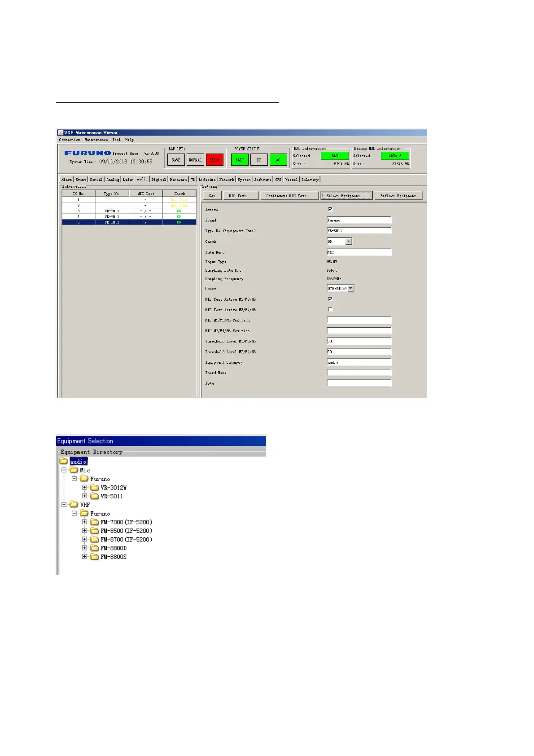Expand the FM-7000 (IF-5200) node
The height and width of the screenshot is (756, 534).
(x=84, y=522)
